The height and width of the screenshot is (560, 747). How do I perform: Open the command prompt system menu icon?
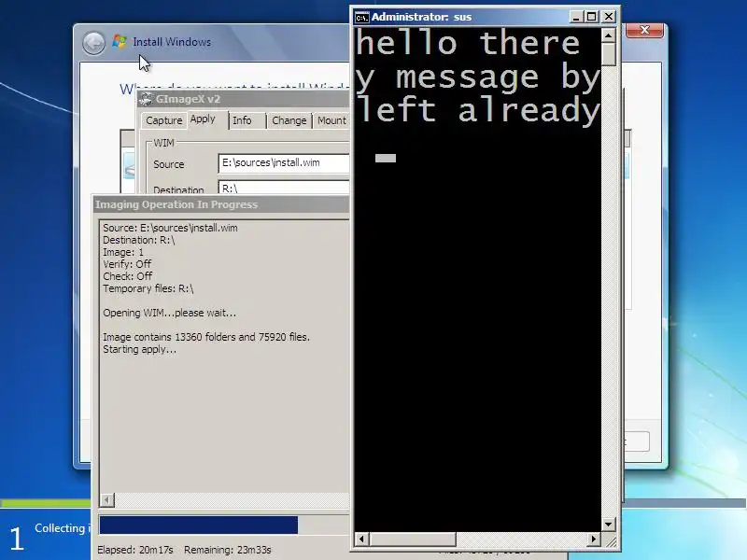pyautogui.click(x=361, y=18)
